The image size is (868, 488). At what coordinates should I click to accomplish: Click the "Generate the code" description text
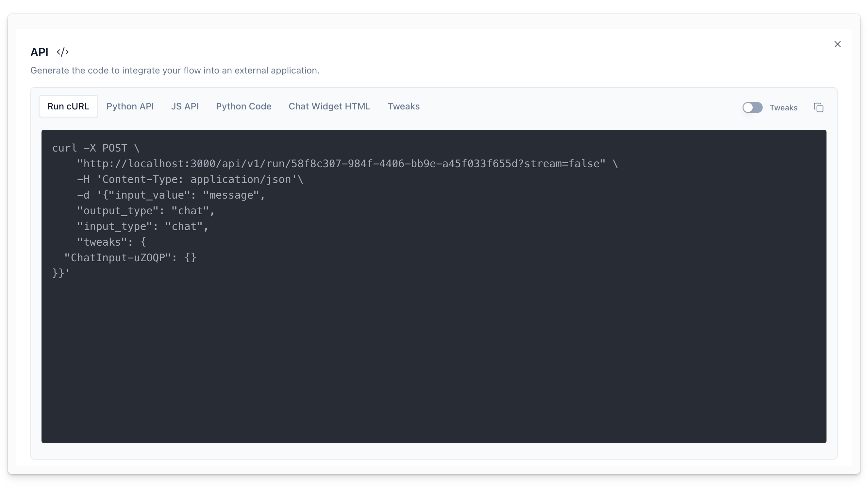click(175, 70)
